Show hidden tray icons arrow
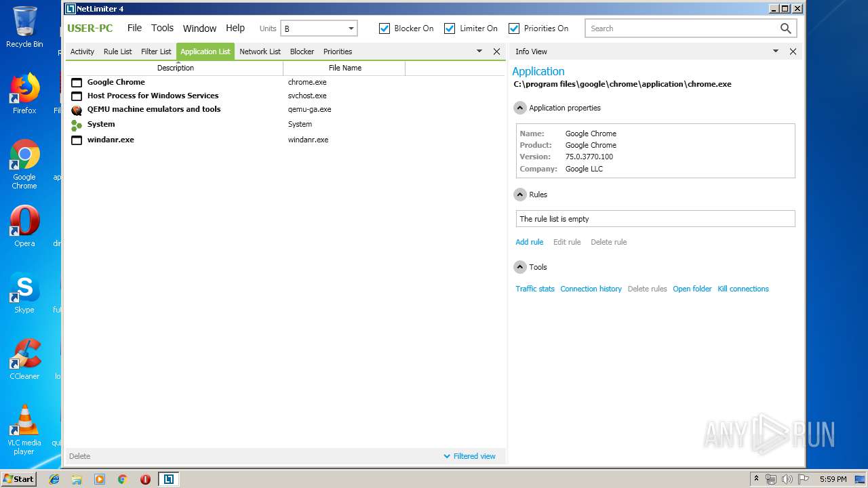868x488 pixels. 756,479
